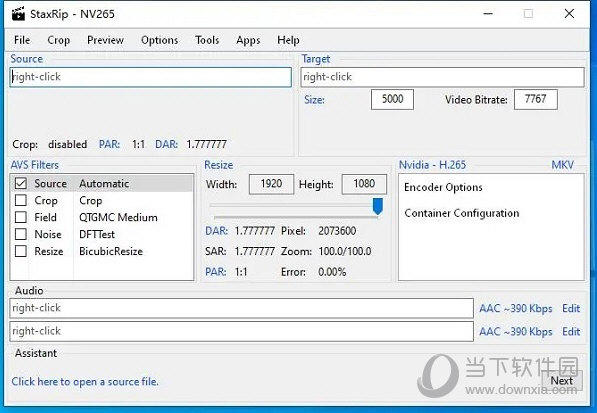
Task: Click the second AAC ~390 Kbps link
Action: (x=516, y=332)
